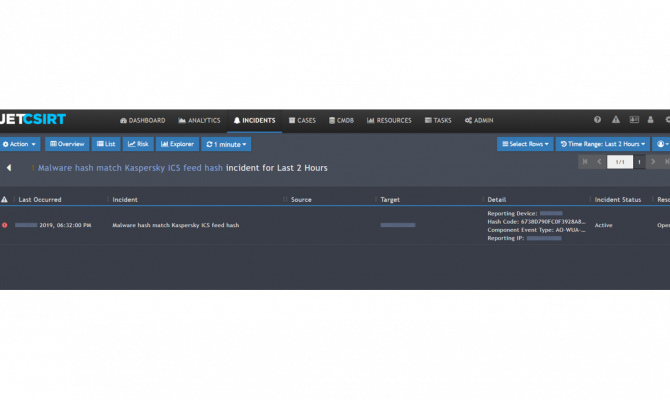Sort by Last Occurred column

(x=40, y=200)
